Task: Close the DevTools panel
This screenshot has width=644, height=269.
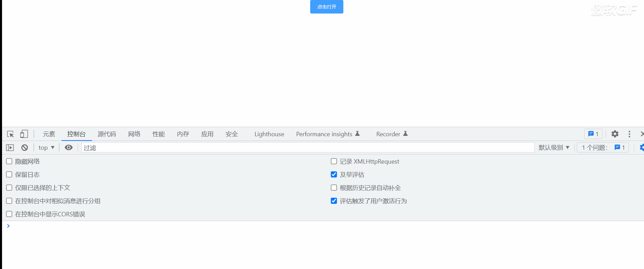Action: [642, 134]
